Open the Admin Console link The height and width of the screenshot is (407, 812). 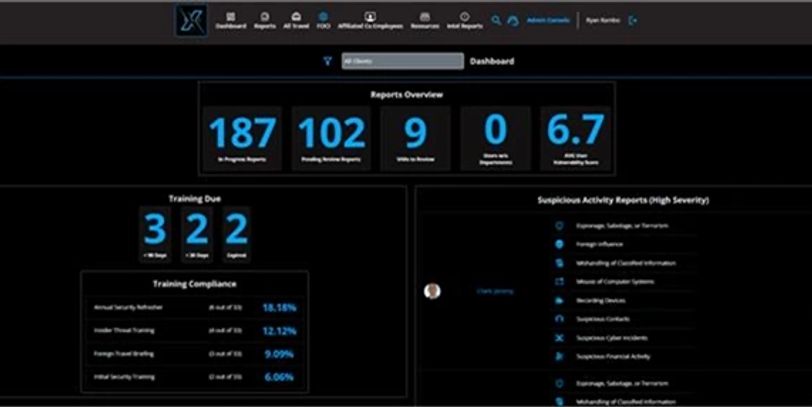coord(548,20)
